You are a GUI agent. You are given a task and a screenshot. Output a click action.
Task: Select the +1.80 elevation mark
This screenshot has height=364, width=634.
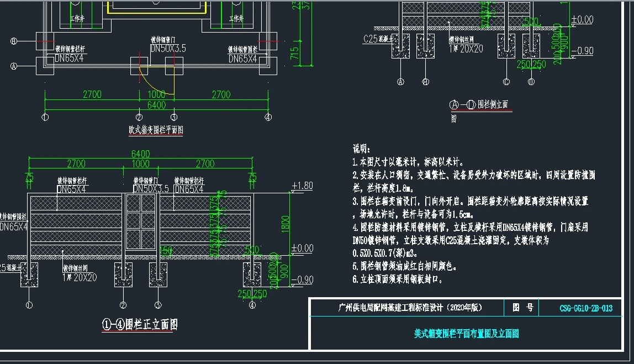coord(302,185)
